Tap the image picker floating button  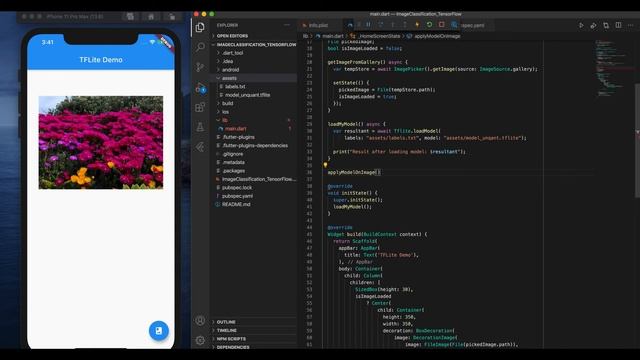159,331
